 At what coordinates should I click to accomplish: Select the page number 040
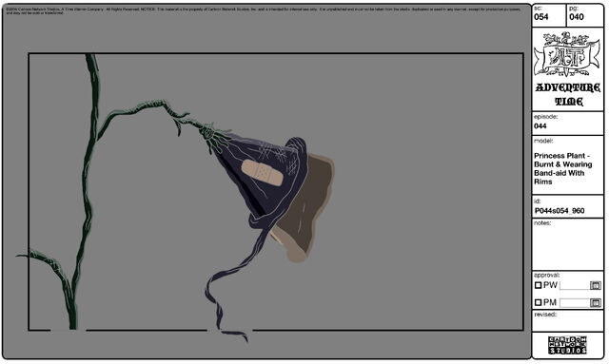(x=577, y=17)
